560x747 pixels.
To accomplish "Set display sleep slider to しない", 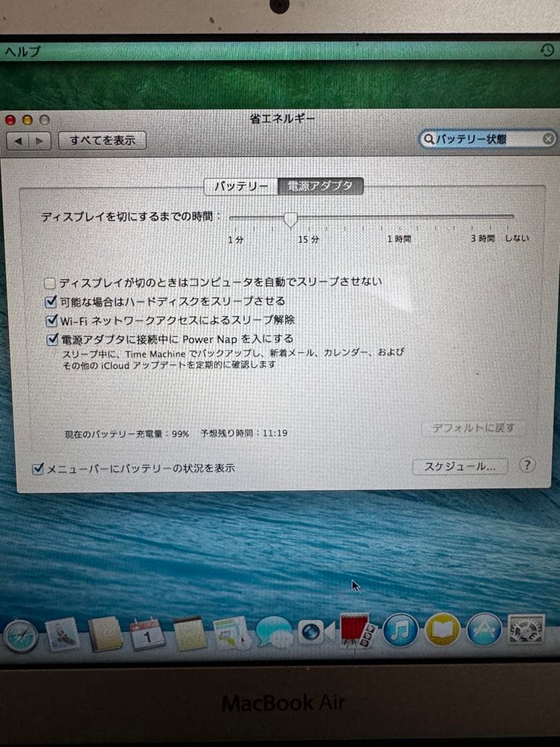I will pyautogui.click(x=508, y=216).
